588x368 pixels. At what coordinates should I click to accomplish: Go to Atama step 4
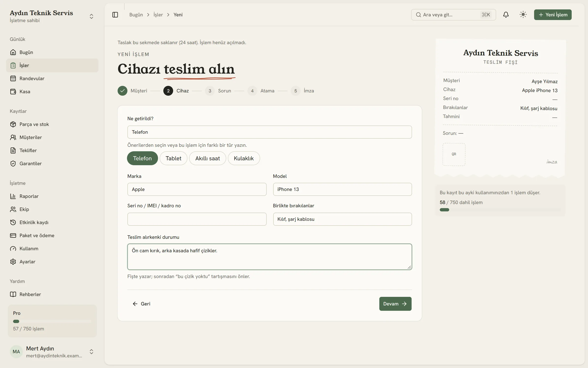(261, 91)
